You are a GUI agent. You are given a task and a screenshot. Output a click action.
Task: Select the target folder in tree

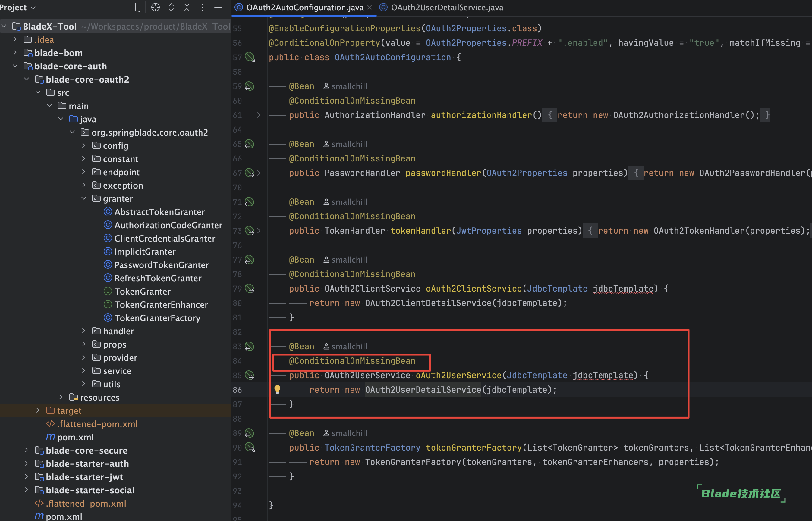pos(69,411)
